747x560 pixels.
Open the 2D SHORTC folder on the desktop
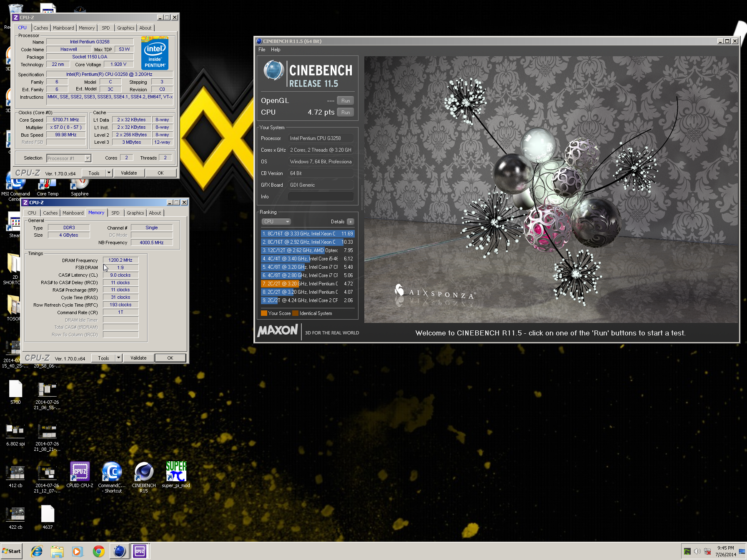13,269
